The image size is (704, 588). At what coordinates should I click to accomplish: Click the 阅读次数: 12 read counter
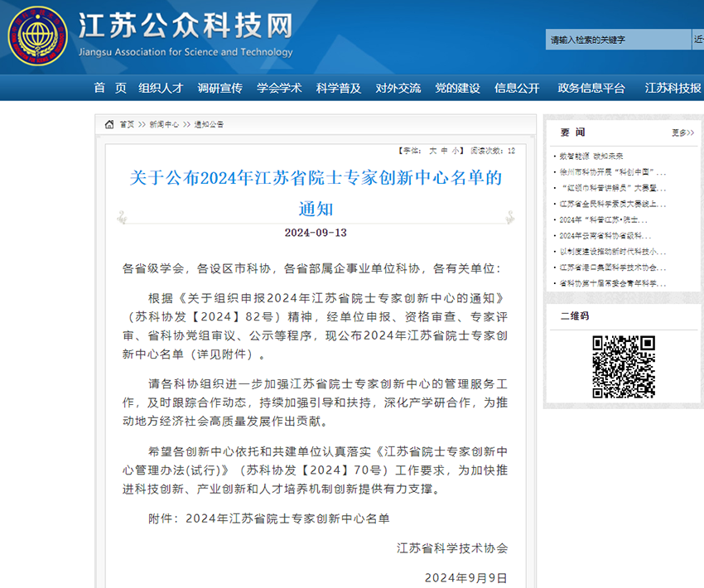tap(493, 151)
